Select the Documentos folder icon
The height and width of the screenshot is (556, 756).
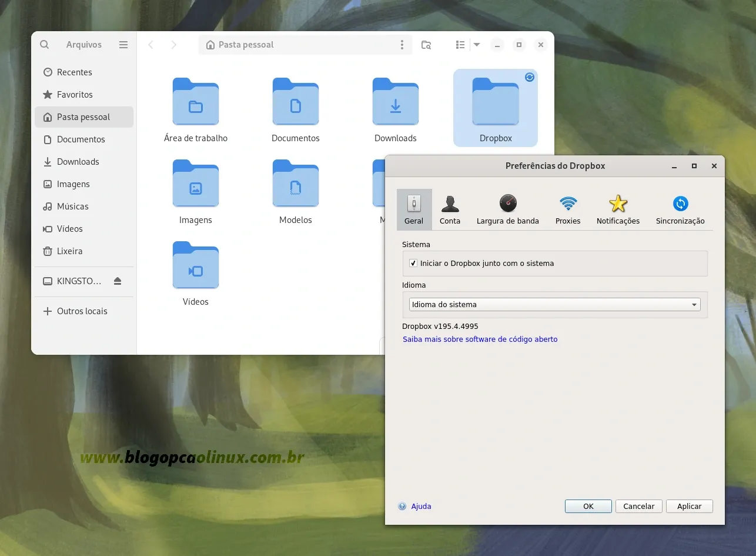point(296,102)
